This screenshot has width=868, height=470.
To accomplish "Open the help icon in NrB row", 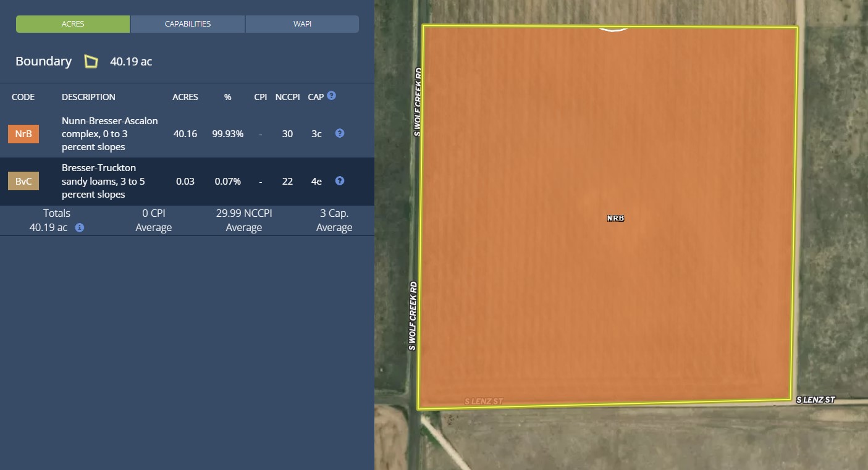I will (x=339, y=133).
